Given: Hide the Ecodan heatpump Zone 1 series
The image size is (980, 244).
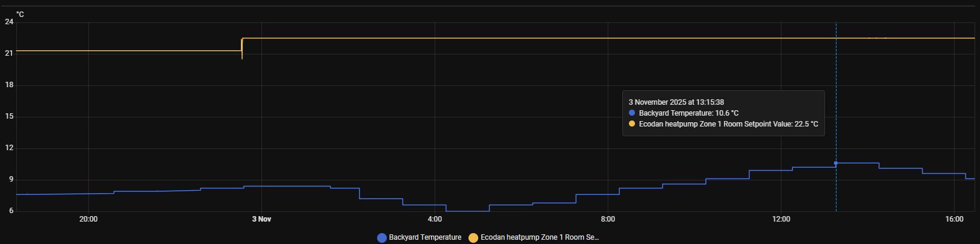Looking at the screenshot, I should 539,237.
